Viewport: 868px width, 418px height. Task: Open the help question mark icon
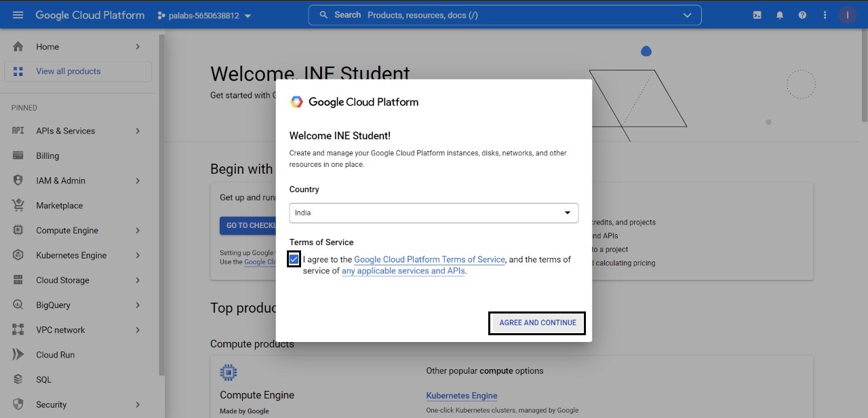click(802, 15)
